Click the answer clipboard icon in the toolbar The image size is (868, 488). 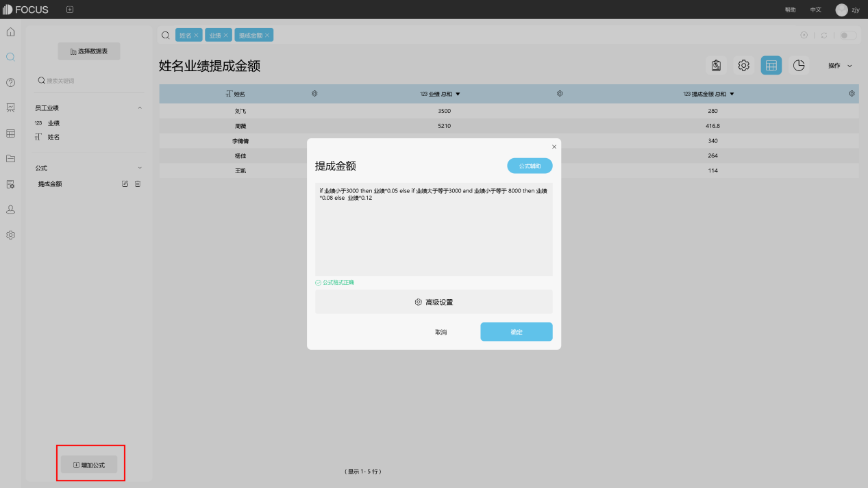pos(716,65)
